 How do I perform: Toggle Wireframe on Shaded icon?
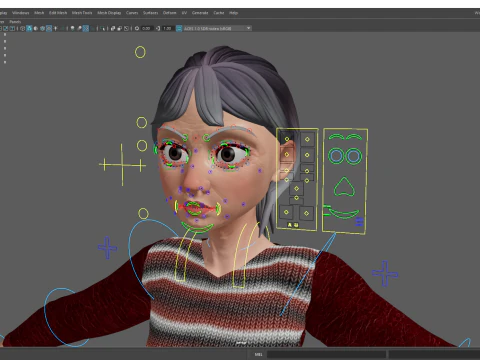(x=42, y=28)
